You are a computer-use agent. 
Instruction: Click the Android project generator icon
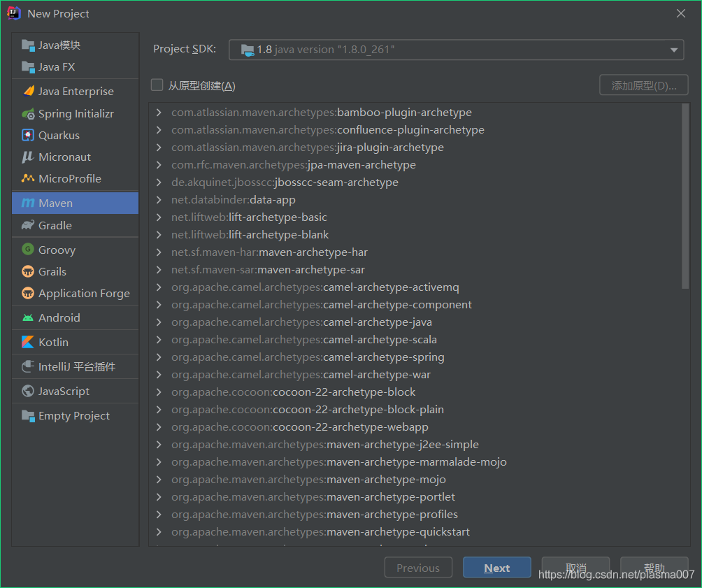(x=28, y=317)
